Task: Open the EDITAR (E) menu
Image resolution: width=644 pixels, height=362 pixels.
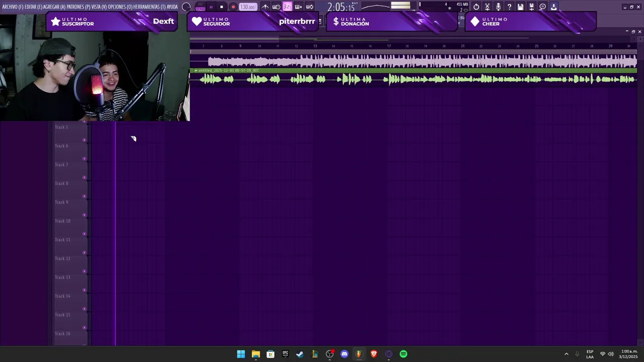Action: coord(33,7)
